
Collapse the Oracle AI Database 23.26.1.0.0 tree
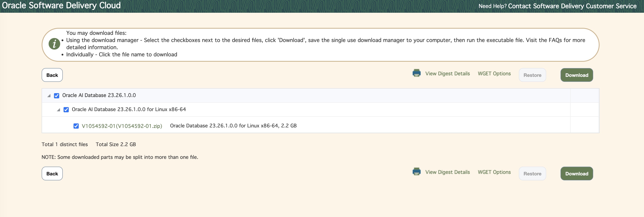pyautogui.click(x=49, y=96)
